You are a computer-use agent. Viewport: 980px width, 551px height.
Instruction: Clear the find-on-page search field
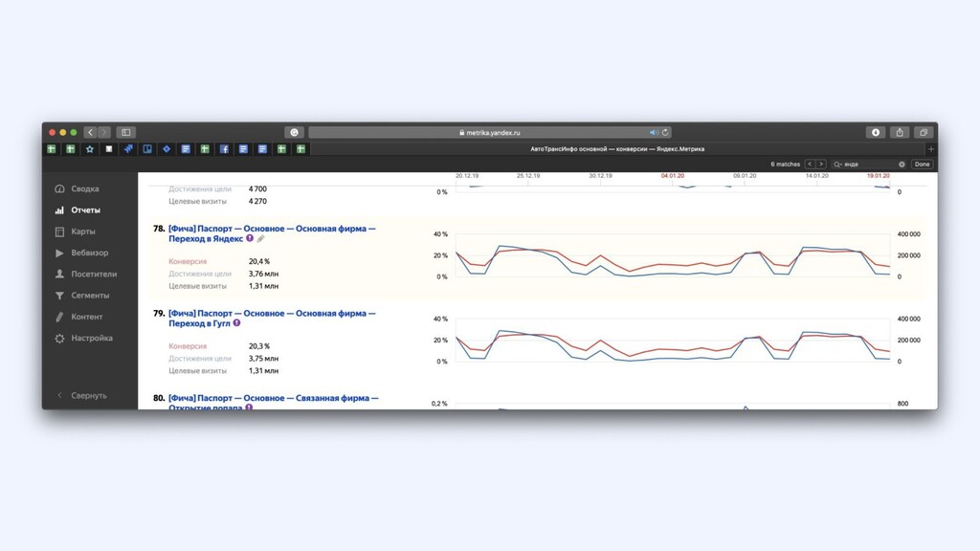[902, 165]
